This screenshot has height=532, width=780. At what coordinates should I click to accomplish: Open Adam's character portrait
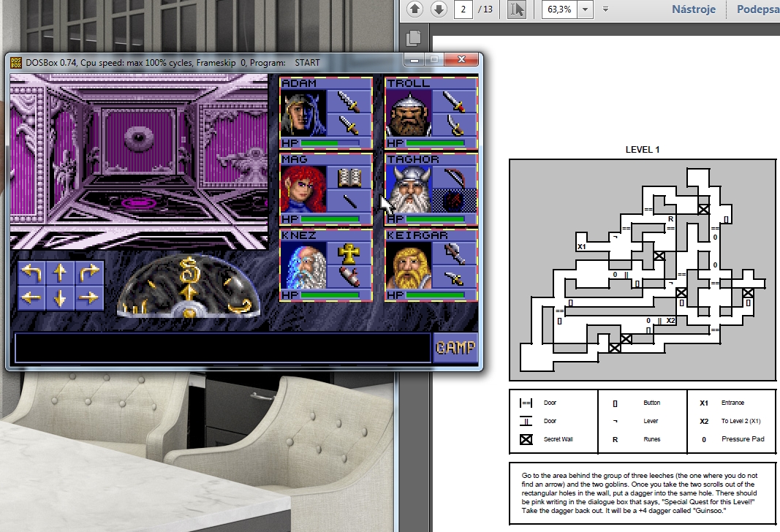point(303,113)
